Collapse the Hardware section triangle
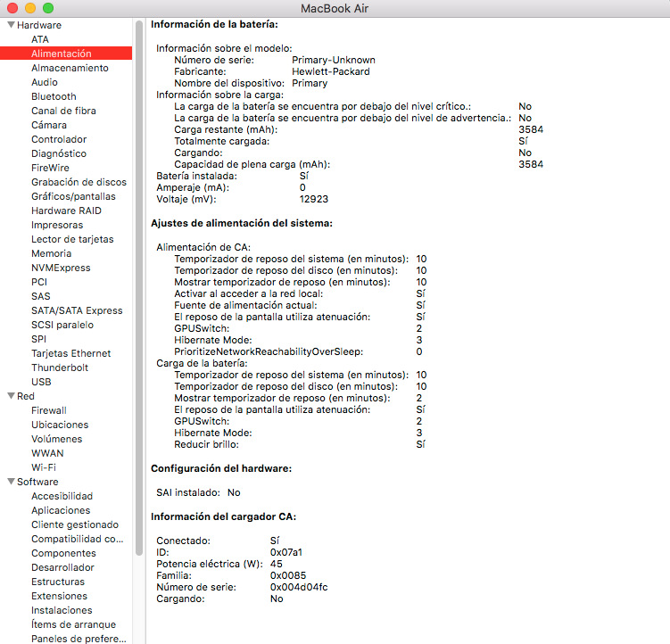Viewport: 670px width, 644px height. [x=11, y=25]
